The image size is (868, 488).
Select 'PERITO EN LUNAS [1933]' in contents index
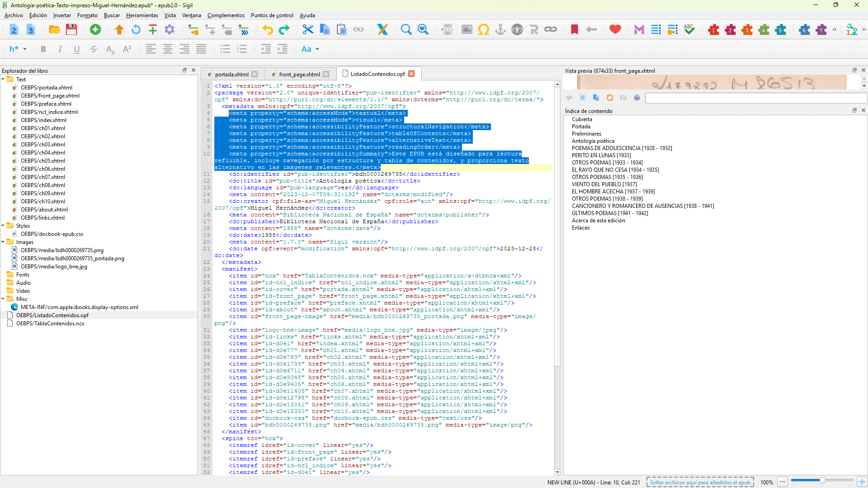[601, 155]
